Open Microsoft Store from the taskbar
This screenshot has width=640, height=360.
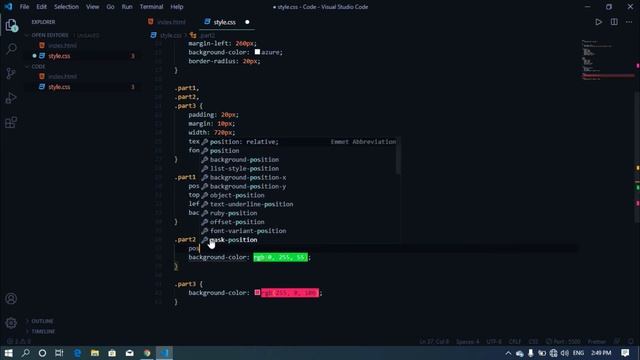(112, 353)
